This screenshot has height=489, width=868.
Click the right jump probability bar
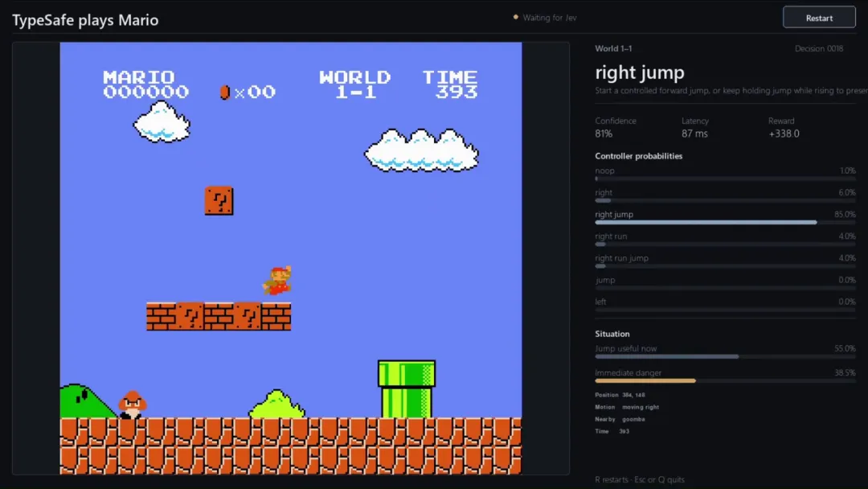[725, 222]
